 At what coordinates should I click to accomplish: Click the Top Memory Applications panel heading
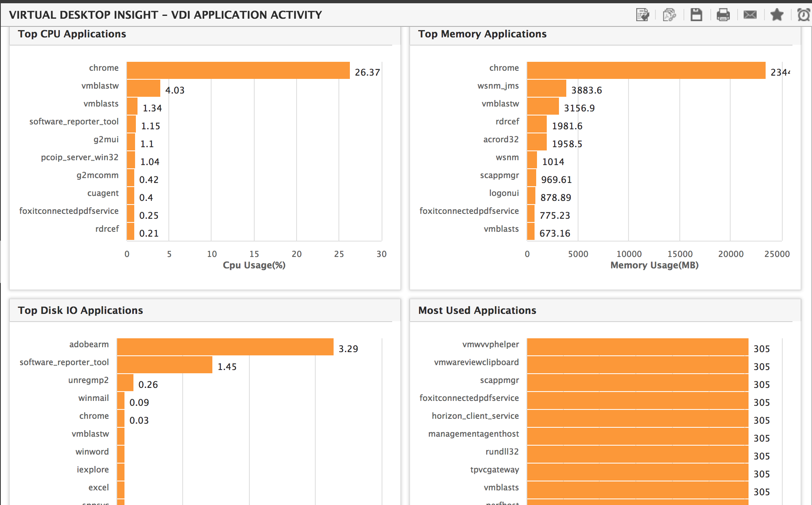pos(482,34)
